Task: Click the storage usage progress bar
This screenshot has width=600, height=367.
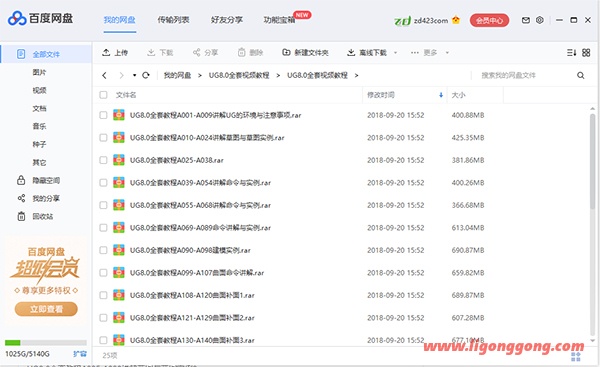Action: click(46, 343)
